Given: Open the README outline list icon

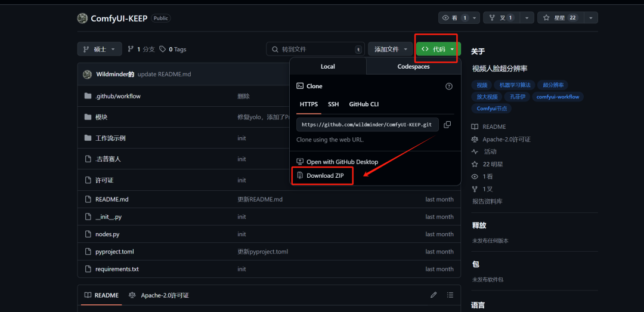Looking at the screenshot, I should 450,295.
